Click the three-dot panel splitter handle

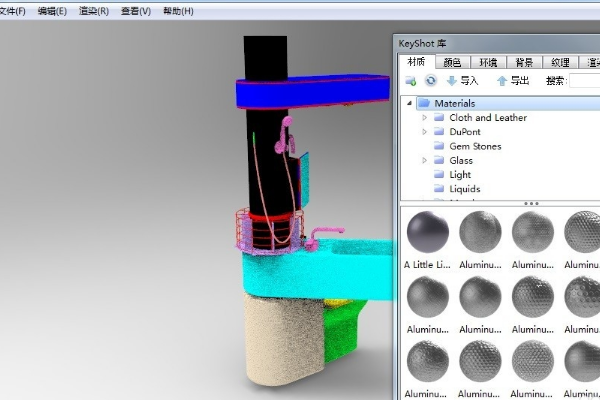coord(531,203)
